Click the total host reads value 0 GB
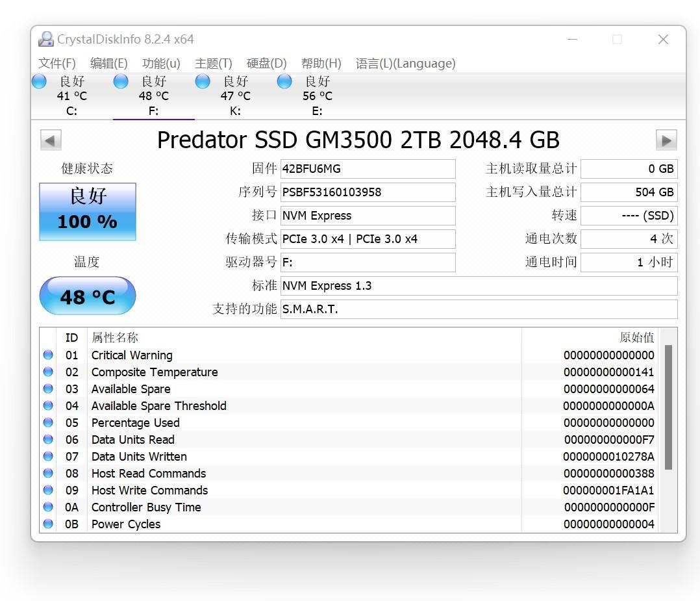The width and height of the screenshot is (700, 601). coord(629,169)
